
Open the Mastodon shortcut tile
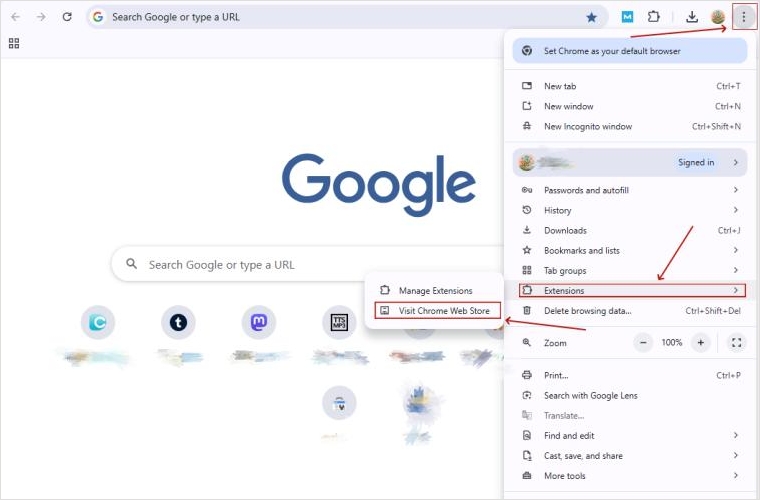pos(259,322)
